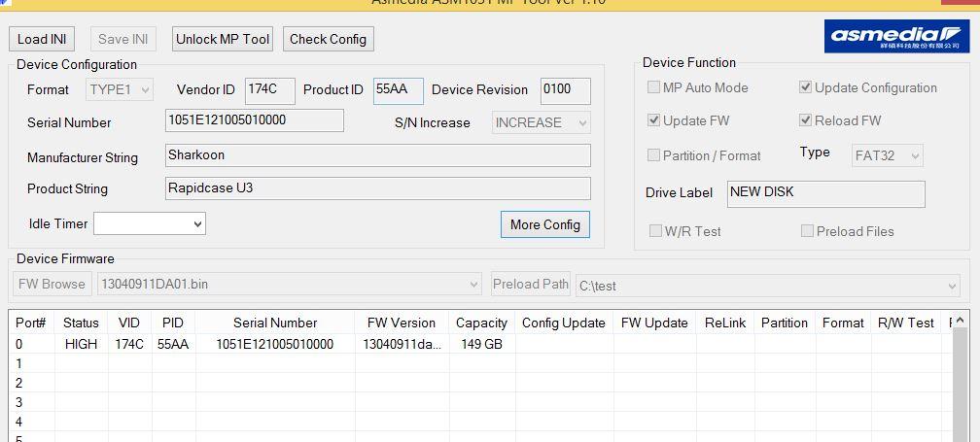Select the HIGH status cell in port 0

coord(82,344)
